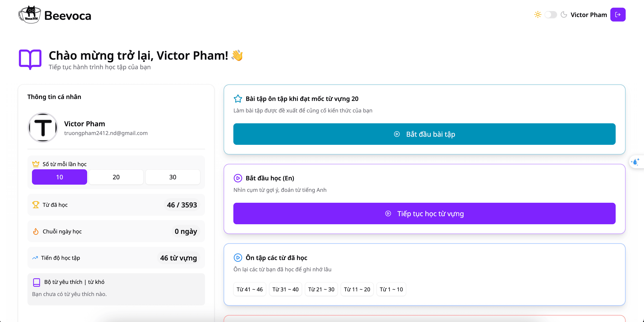This screenshot has width=644, height=322.
Task: Click the purple logout icon button
Action: (x=618, y=15)
